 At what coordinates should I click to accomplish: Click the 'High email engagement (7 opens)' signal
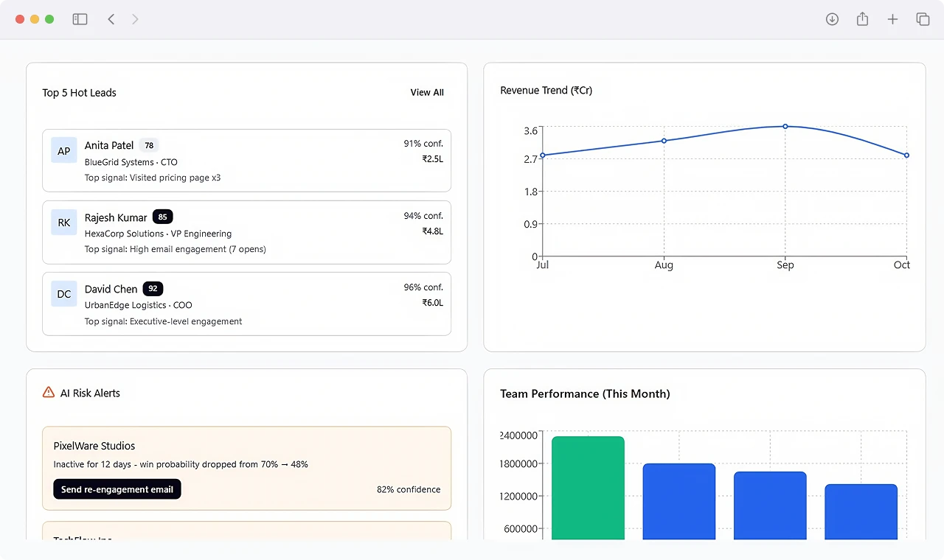pyautogui.click(x=198, y=249)
